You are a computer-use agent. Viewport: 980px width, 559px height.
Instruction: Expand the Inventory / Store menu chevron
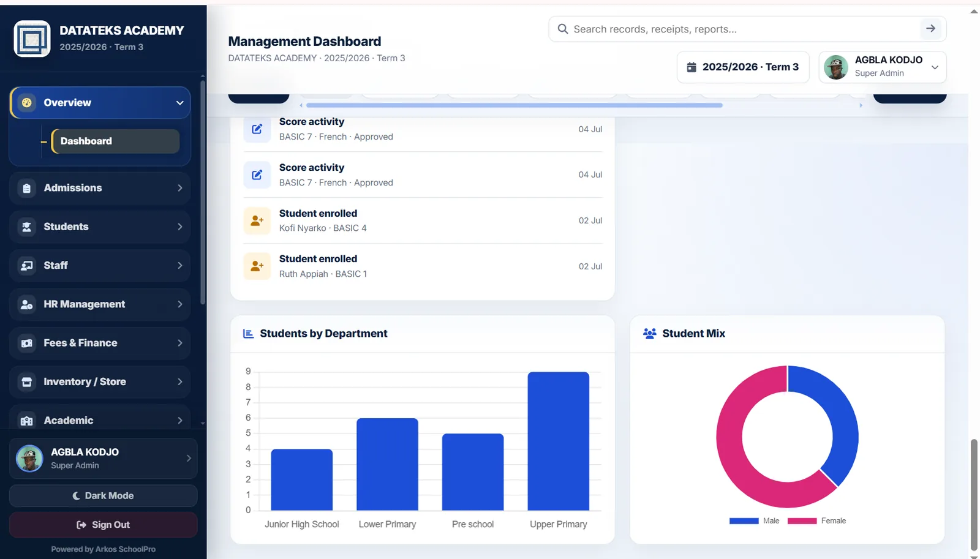point(179,382)
